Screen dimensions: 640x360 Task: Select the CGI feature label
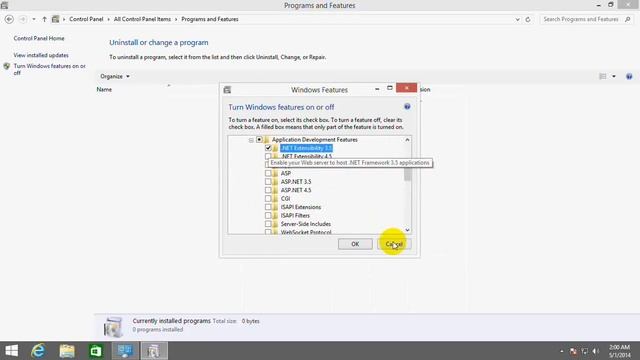click(285, 199)
